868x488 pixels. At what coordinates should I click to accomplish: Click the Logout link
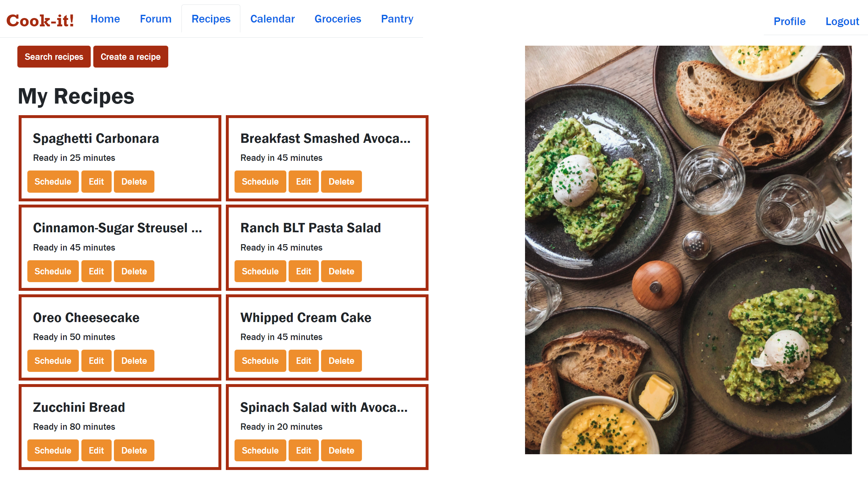842,21
